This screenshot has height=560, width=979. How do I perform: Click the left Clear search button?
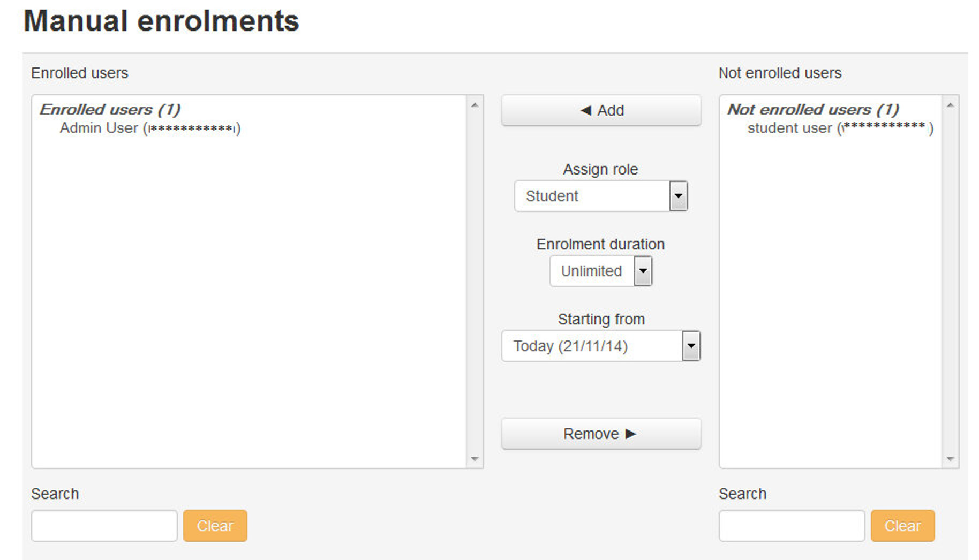[x=215, y=525]
